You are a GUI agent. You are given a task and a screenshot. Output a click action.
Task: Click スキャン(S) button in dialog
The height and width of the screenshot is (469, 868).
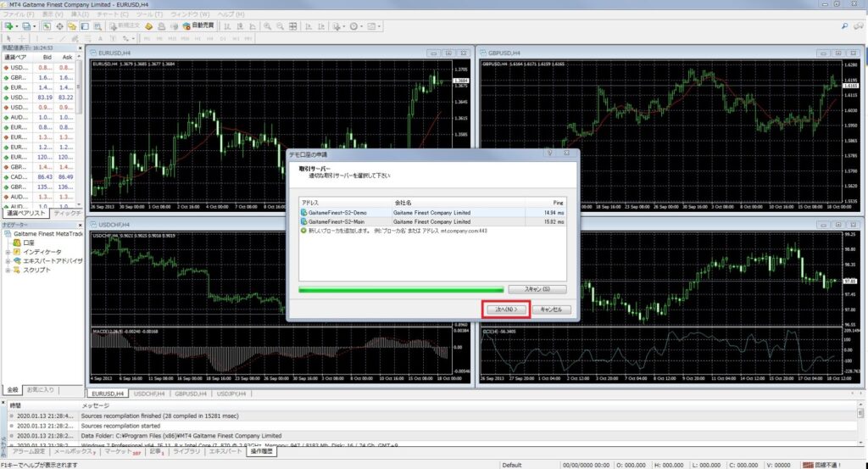coord(537,289)
